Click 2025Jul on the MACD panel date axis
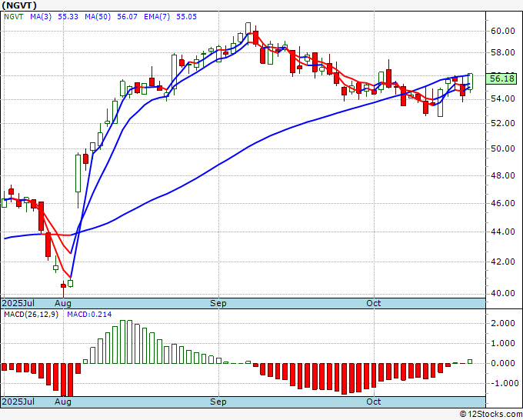This screenshot has width=523, height=420. pyautogui.click(x=18, y=402)
